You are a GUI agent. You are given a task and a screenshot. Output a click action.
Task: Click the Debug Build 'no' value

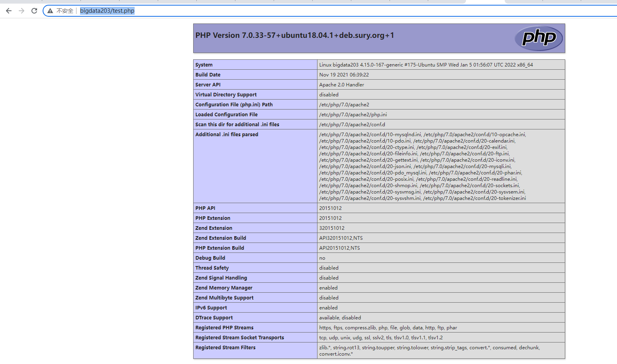[322, 258]
